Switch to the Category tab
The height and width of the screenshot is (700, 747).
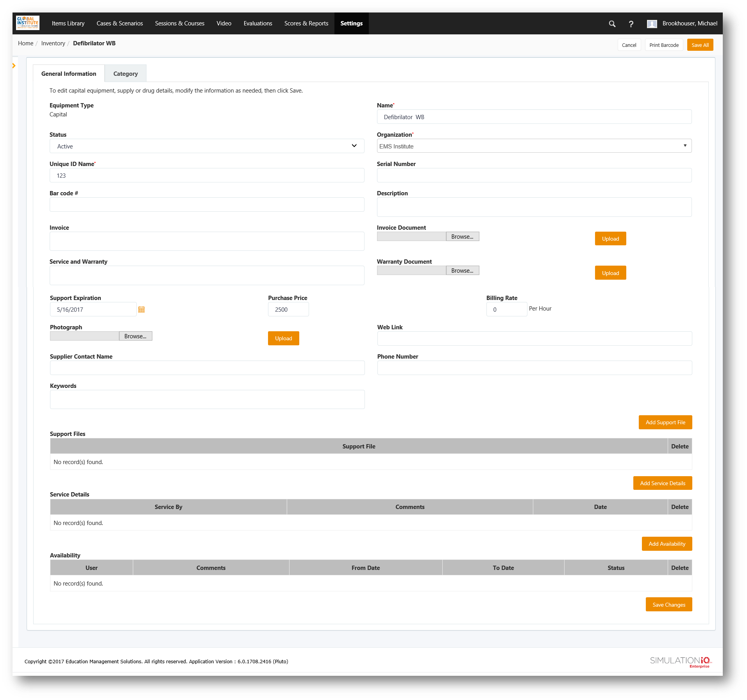pyautogui.click(x=125, y=74)
